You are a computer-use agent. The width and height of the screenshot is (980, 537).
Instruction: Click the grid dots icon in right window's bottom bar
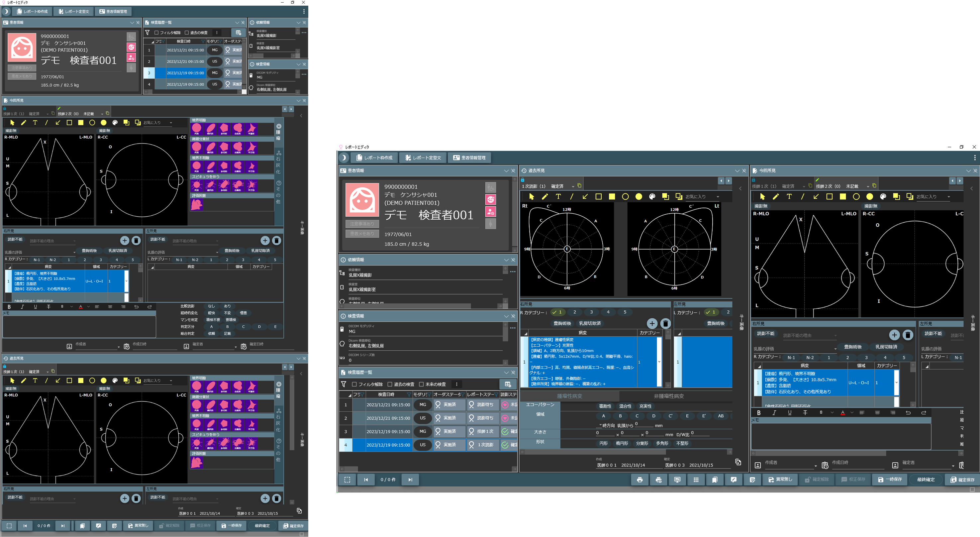(x=696, y=480)
